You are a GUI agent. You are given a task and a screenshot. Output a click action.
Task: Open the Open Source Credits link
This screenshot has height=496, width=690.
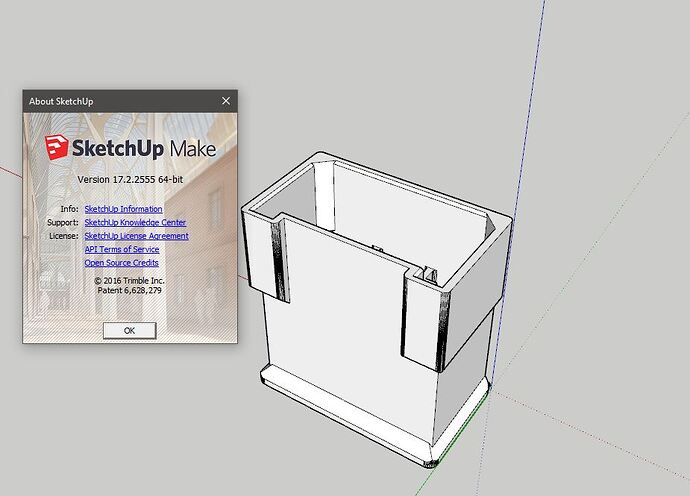tap(121, 263)
